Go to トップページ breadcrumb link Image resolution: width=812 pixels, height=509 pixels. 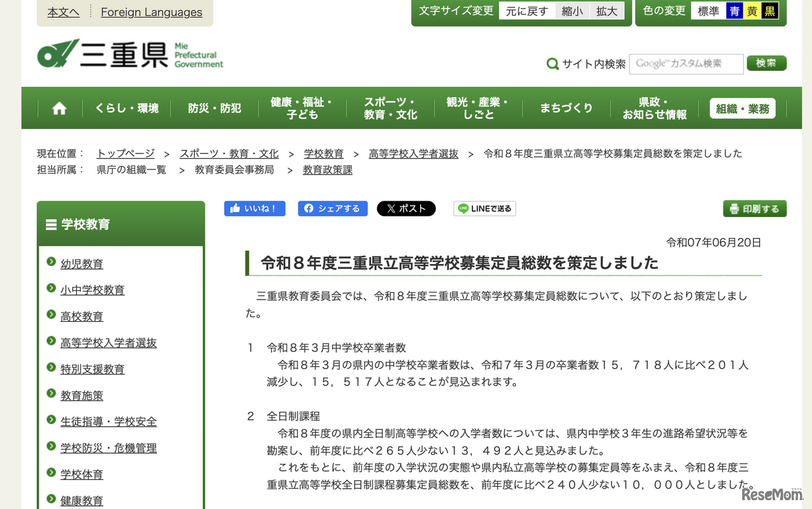[x=126, y=154]
